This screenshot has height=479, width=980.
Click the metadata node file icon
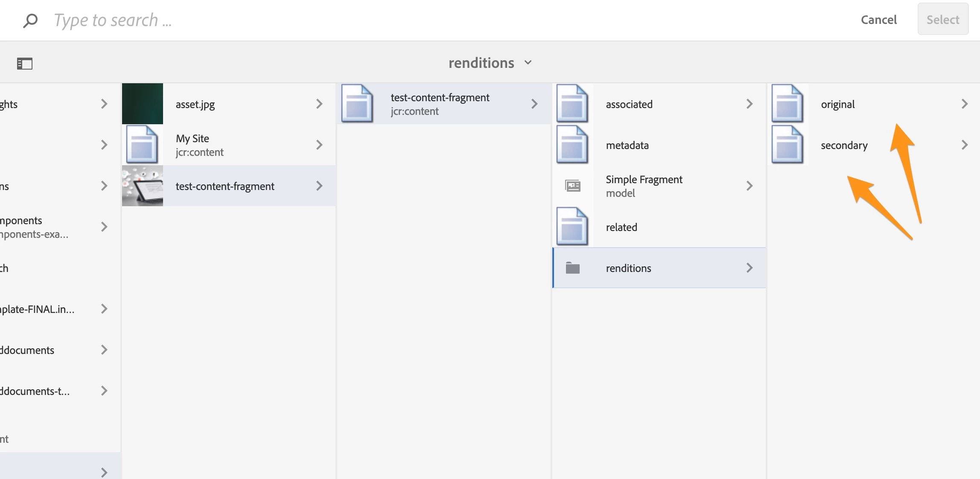[x=572, y=145]
